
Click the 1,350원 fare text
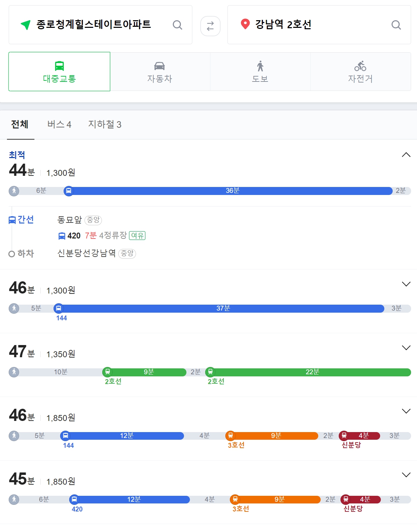point(61,354)
